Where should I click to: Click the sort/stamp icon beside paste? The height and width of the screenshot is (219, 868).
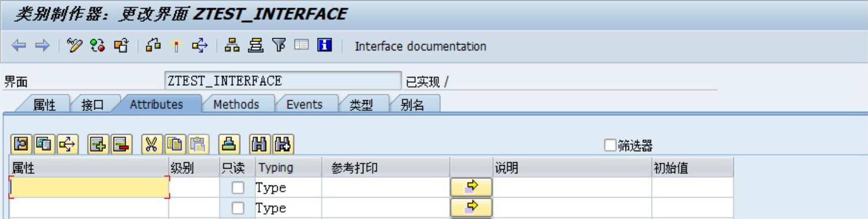pos(229,145)
